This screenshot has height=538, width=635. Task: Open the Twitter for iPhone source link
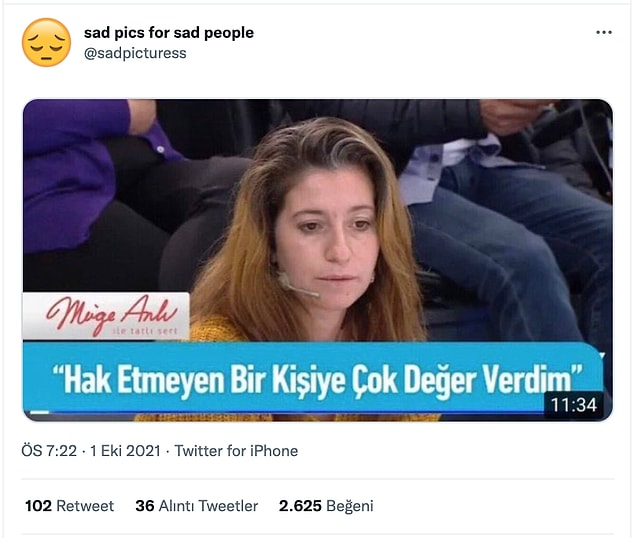(236, 451)
